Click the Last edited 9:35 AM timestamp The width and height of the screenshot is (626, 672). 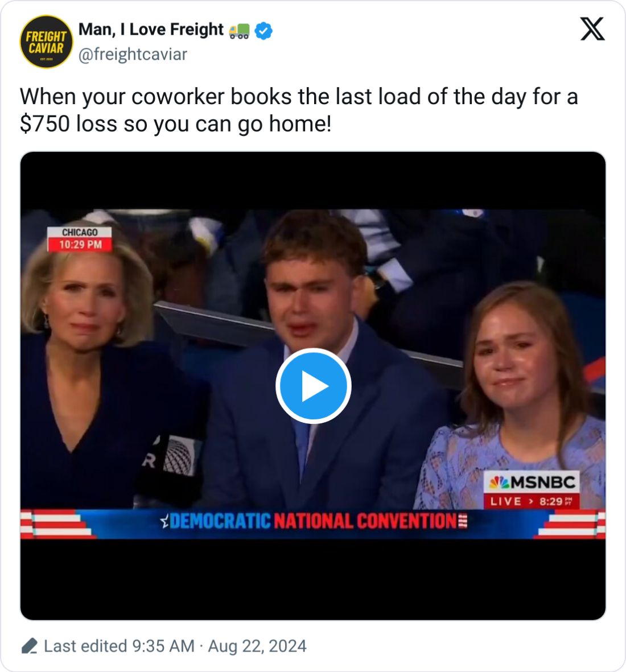[x=119, y=646]
